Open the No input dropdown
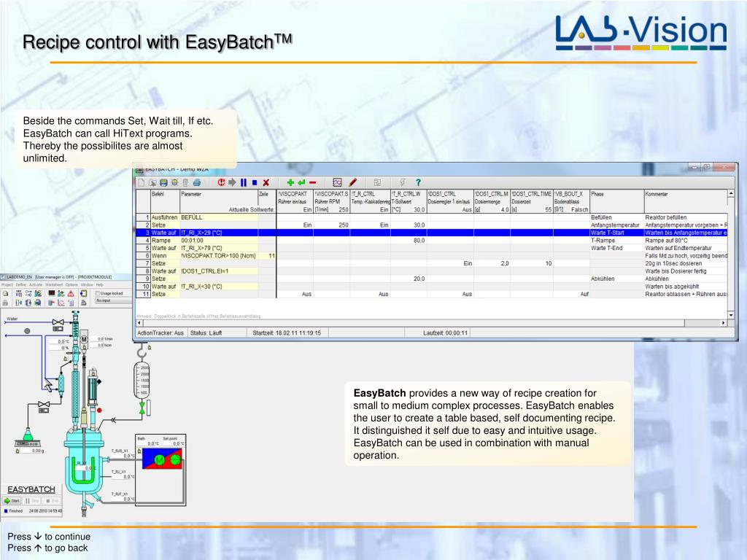Viewport: 747px width, 560px height. pyautogui.click(x=113, y=300)
